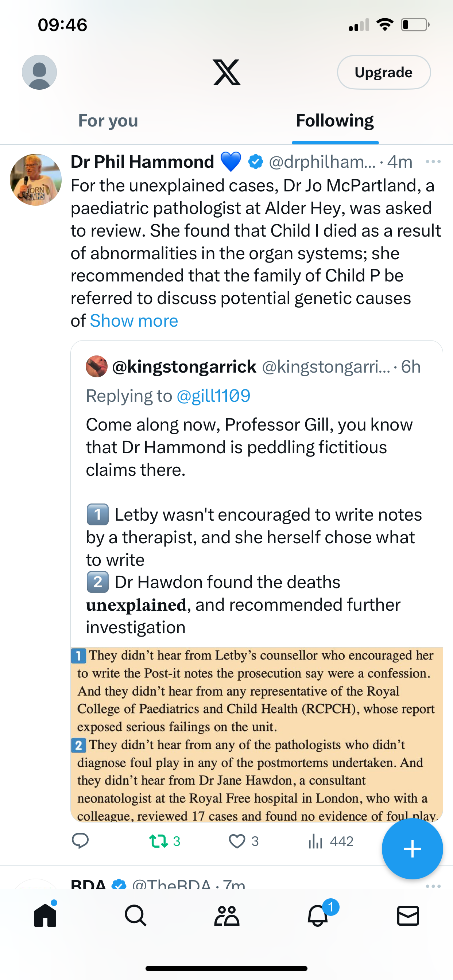Expand the post with Show more
The image size is (453, 980).
(x=134, y=321)
